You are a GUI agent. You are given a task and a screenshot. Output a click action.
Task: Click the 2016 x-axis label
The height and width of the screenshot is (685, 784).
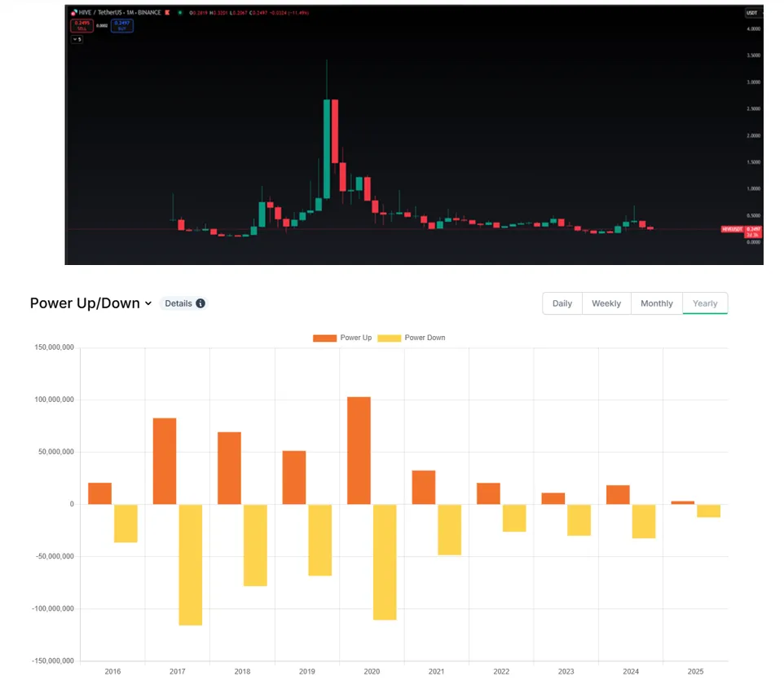[x=112, y=671]
